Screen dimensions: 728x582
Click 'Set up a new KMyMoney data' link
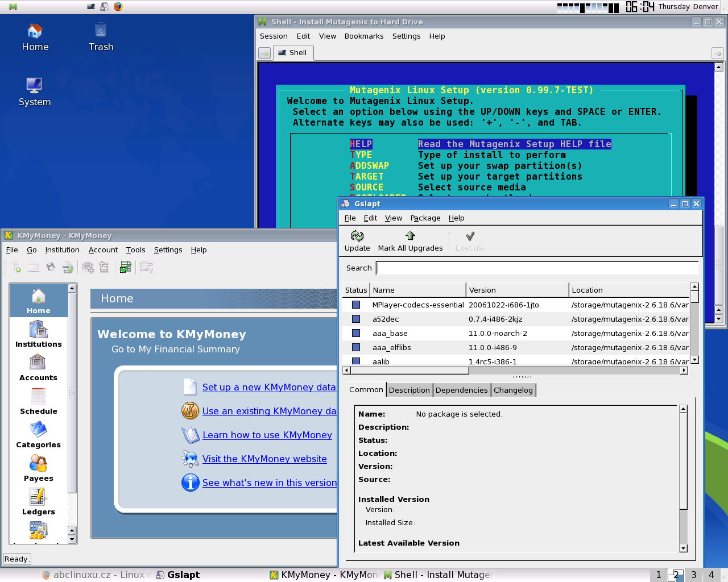pyautogui.click(x=269, y=387)
